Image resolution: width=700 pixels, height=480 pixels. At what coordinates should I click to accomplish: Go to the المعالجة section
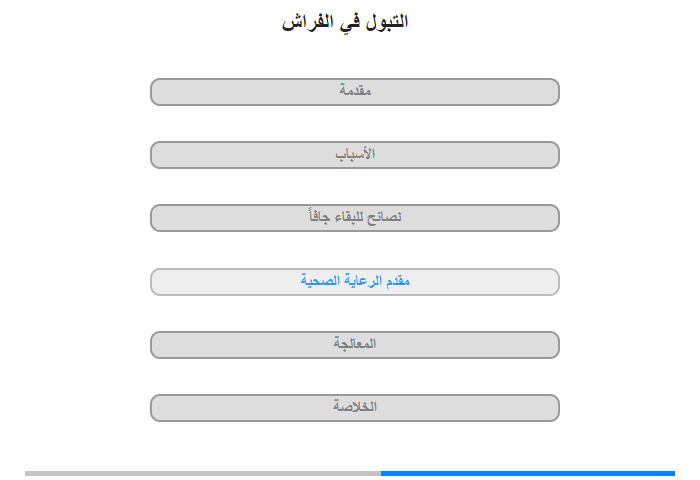pos(354,345)
